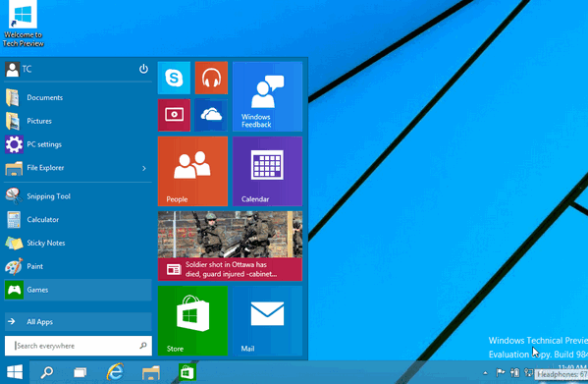Screen dimensions: 588x384
Task: Open the Music headphones tile
Action: click(x=211, y=78)
